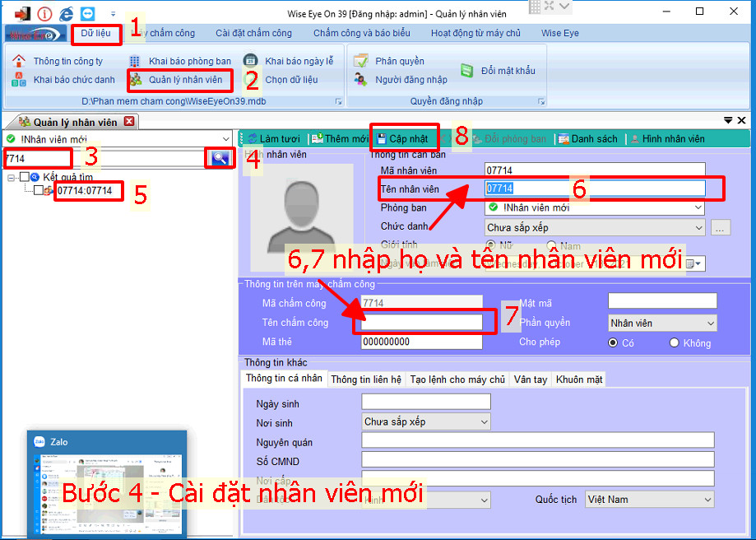Open the TeamViewer icon in the title bar

point(88,13)
